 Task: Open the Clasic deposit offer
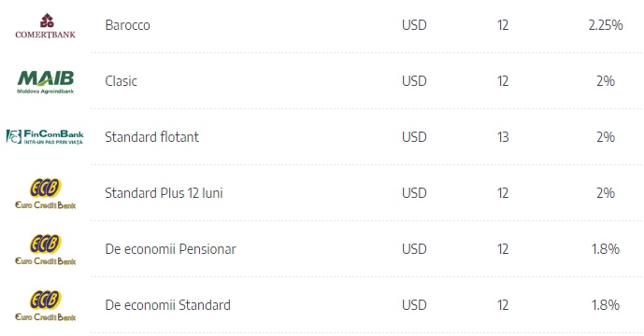coord(122,81)
